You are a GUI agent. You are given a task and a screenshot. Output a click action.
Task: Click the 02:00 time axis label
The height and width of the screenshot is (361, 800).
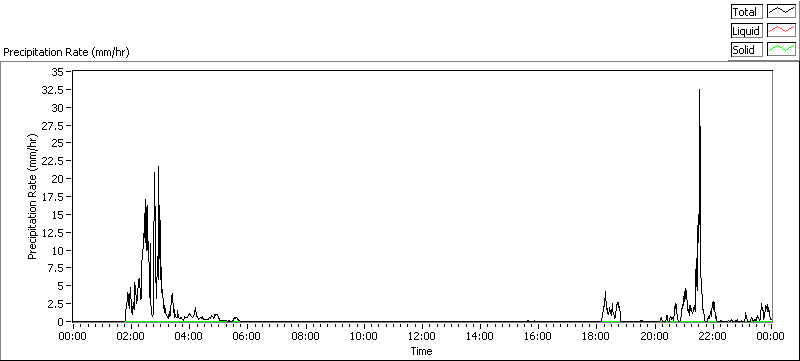point(131,337)
